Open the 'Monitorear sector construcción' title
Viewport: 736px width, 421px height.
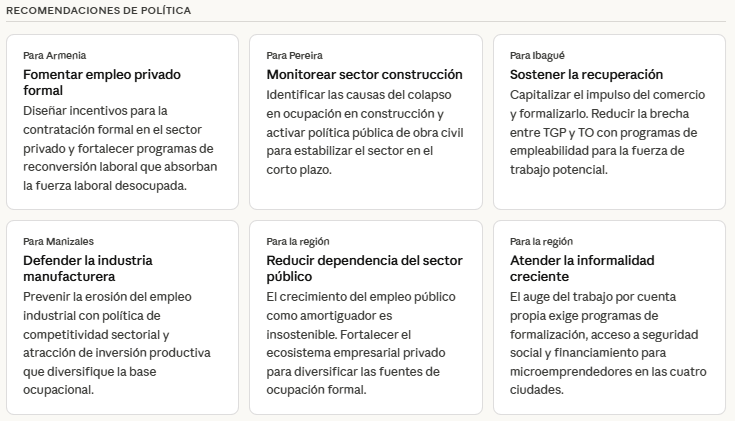click(x=364, y=74)
